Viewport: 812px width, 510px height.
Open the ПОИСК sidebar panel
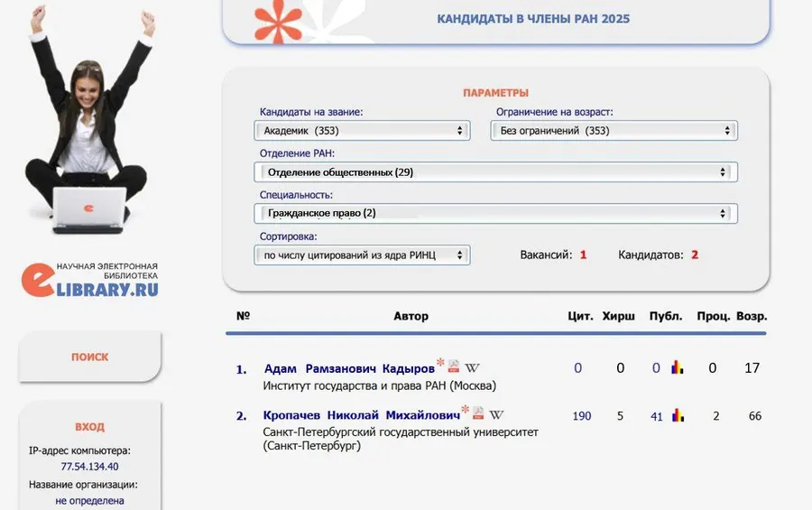[89, 357]
